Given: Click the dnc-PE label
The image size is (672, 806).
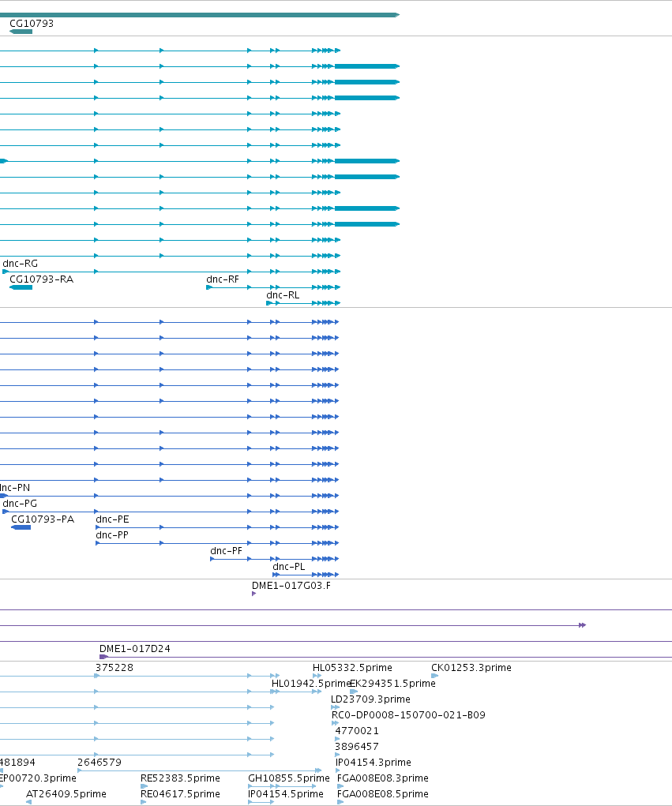Looking at the screenshot, I should [112, 519].
